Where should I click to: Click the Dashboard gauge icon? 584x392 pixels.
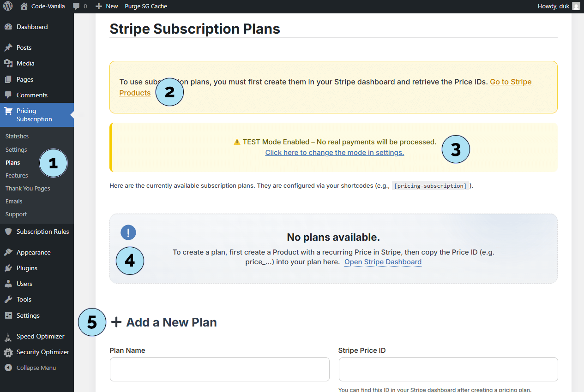(x=8, y=27)
